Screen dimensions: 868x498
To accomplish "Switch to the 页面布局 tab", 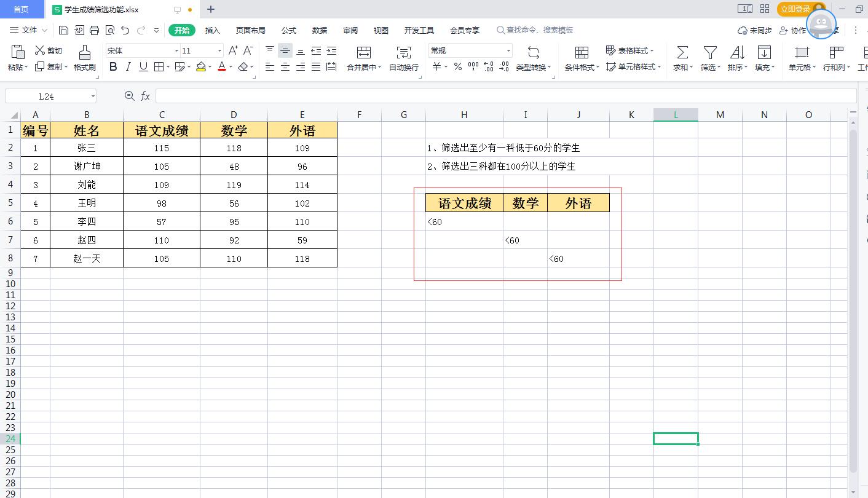I will click(x=251, y=30).
